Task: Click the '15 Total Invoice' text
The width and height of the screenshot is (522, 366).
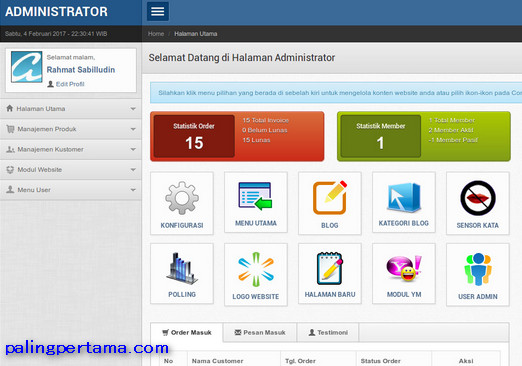Action: 266,120
